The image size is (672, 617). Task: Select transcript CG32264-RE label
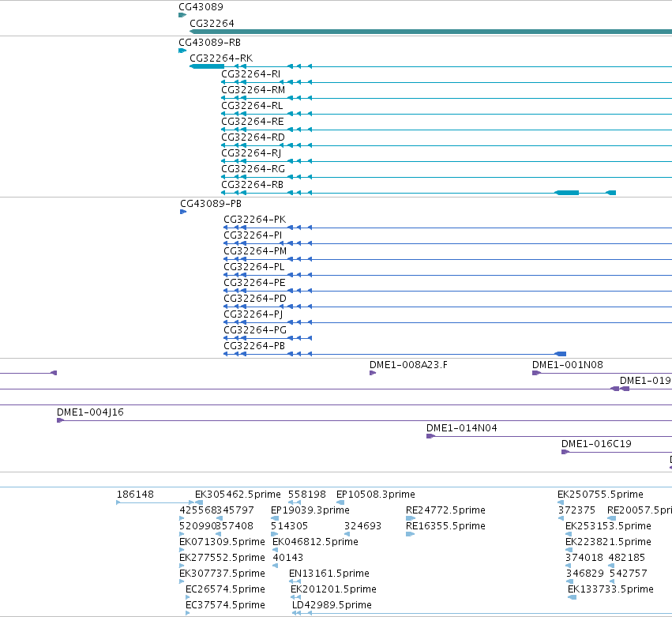tap(253, 122)
